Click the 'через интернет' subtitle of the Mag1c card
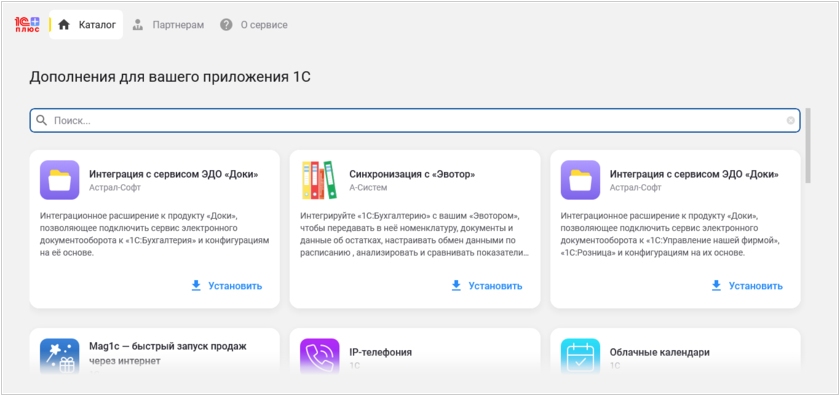 pyautogui.click(x=124, y=361)
